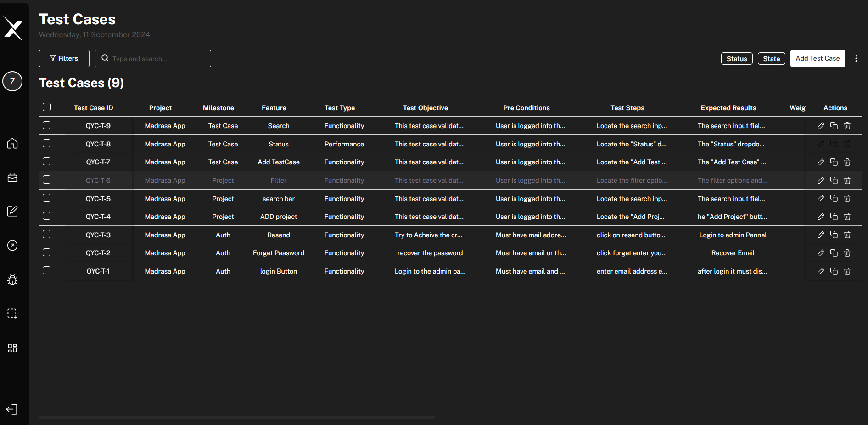Click the Login to admin Pannel cell
The image size is (868, 425).
(x=733, y=235)
